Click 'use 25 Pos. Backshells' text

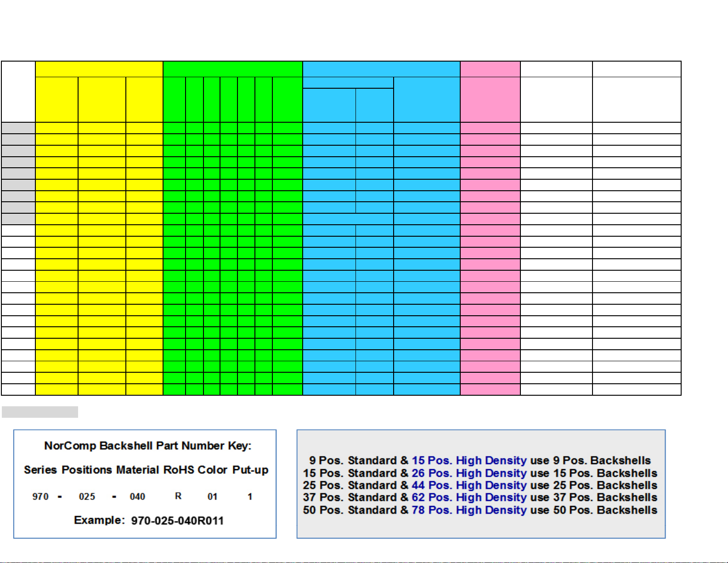[x=594, y=485]
